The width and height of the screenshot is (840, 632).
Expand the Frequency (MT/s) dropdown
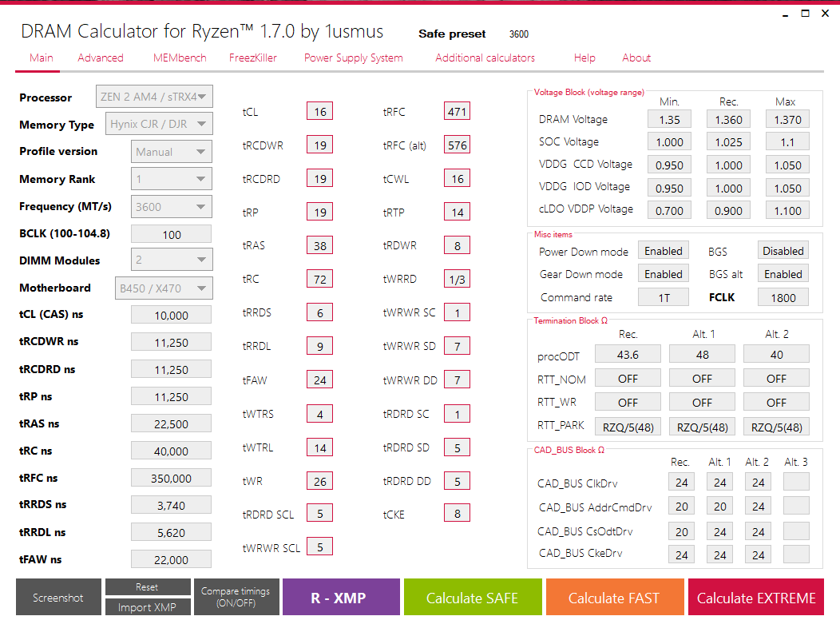click(x=172, y=207)
